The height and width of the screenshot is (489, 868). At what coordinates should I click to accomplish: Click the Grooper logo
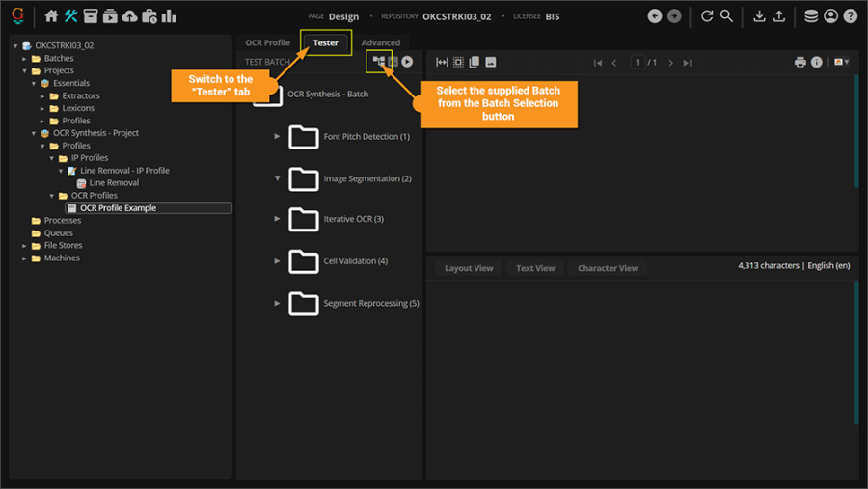point(17,15)
